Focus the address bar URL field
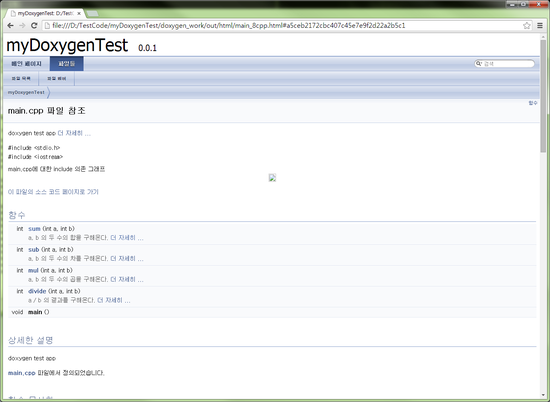Screen dimensions: 550x402 [282, 26]
